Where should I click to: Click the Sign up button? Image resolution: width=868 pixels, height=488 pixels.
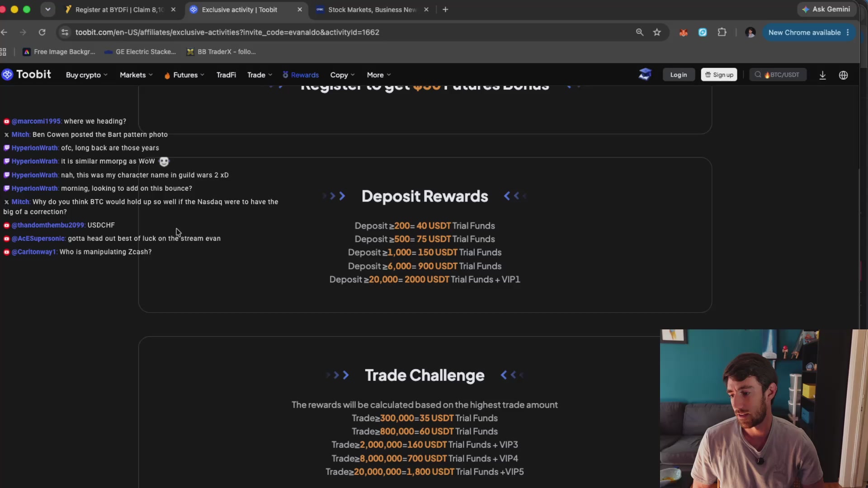[719, 75]
